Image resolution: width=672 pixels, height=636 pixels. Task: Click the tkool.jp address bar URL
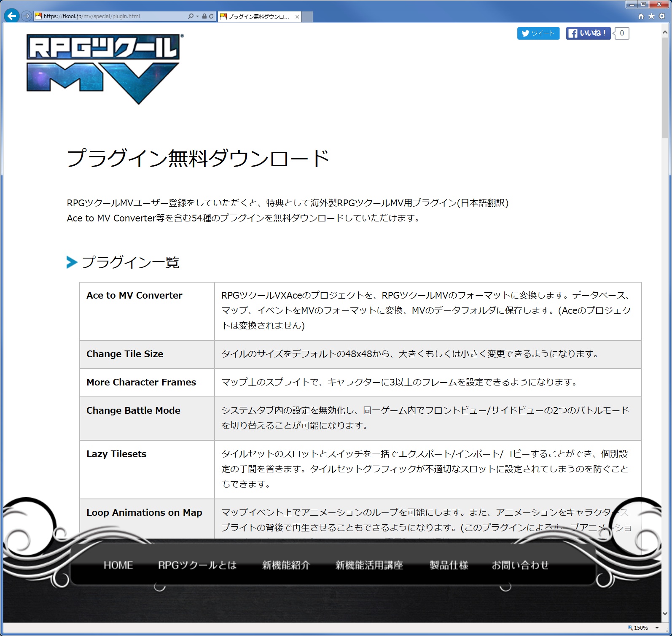[92, 16]
